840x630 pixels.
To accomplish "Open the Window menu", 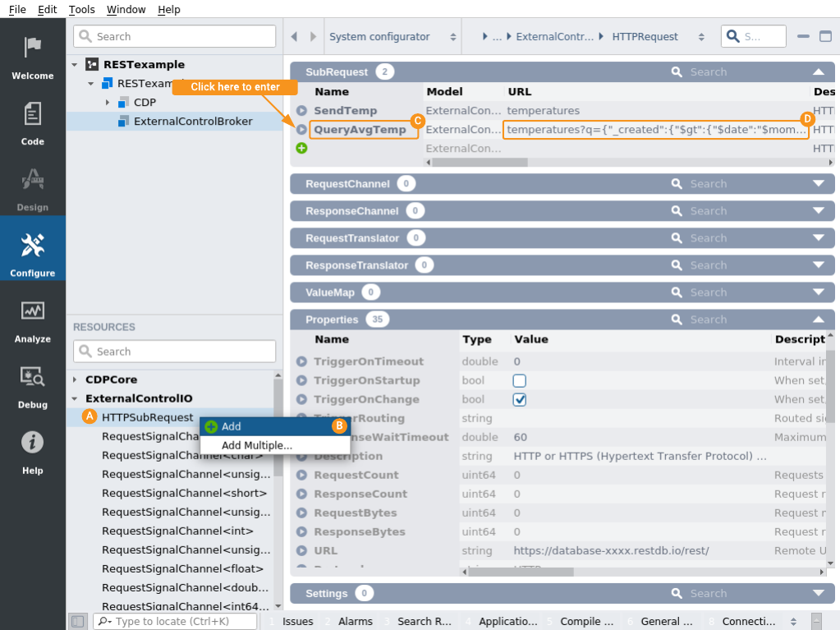I will [x=126, y=9].
